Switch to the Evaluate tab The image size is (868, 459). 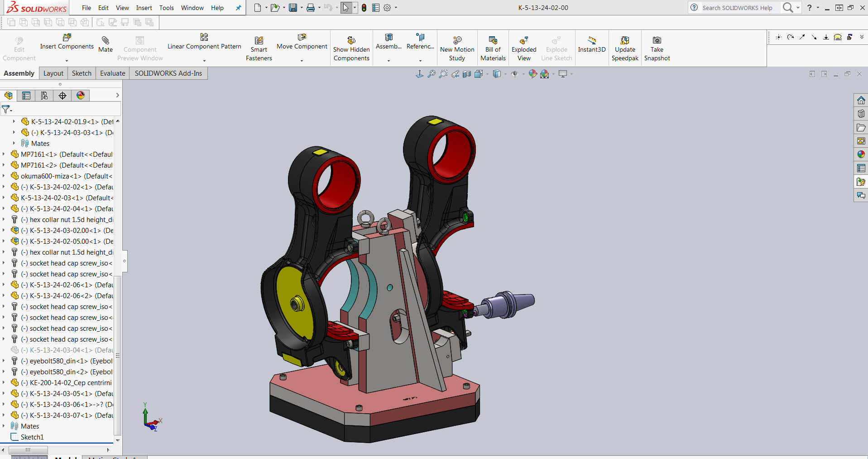pos(113,73)
